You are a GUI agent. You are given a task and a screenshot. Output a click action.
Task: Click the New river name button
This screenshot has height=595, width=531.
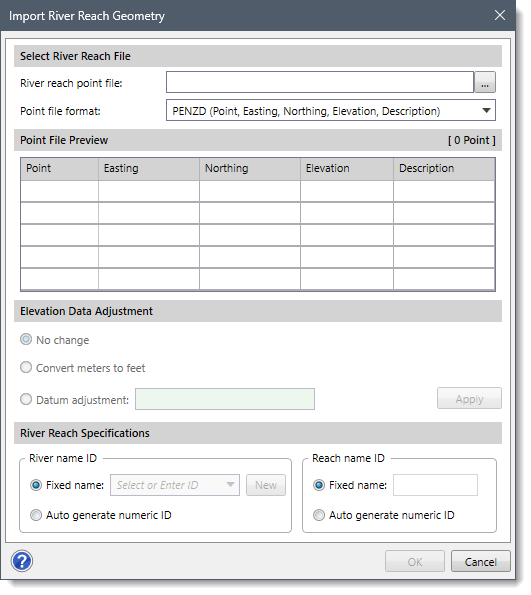[266, 485]
